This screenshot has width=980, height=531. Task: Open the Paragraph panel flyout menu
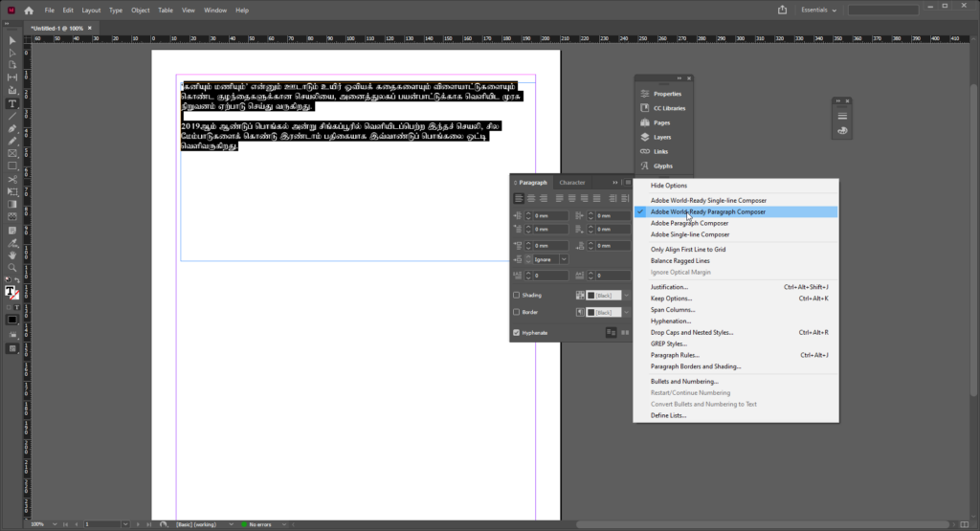tap(628, 183)
